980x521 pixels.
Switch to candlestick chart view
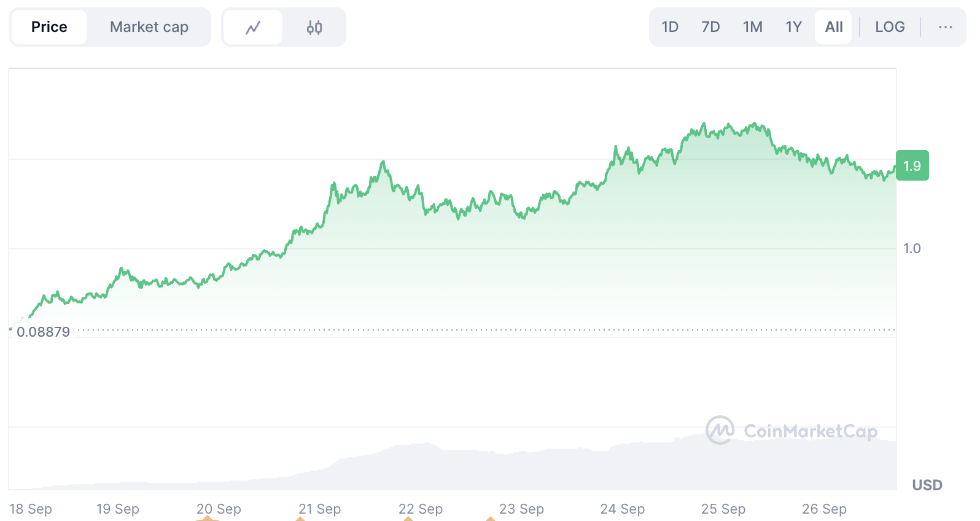[x=314, y=27]
